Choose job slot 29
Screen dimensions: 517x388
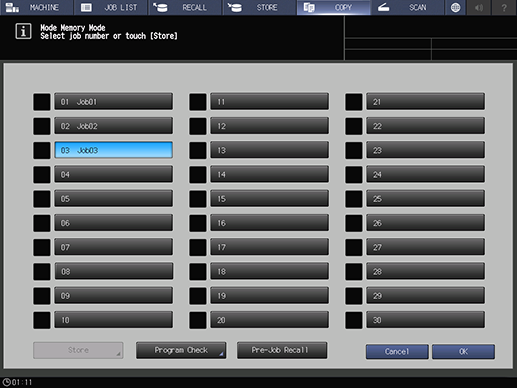[426, 296]
